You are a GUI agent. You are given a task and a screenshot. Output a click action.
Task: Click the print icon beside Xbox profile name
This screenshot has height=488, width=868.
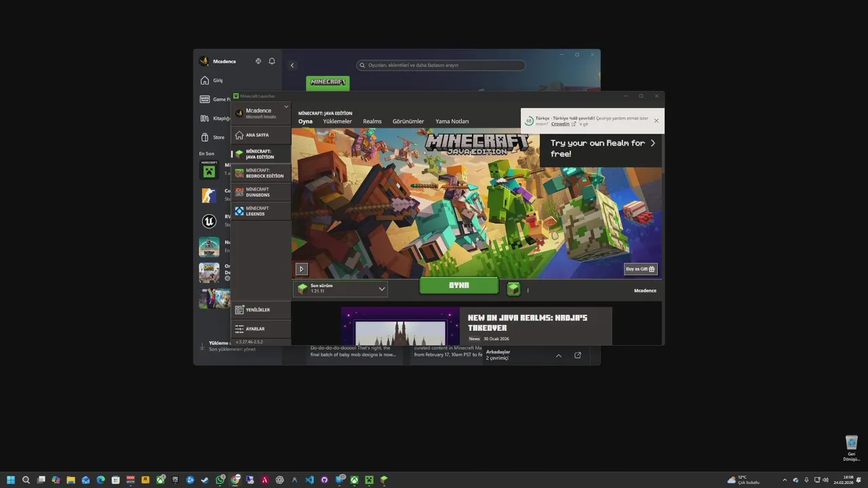pos(258,61)
